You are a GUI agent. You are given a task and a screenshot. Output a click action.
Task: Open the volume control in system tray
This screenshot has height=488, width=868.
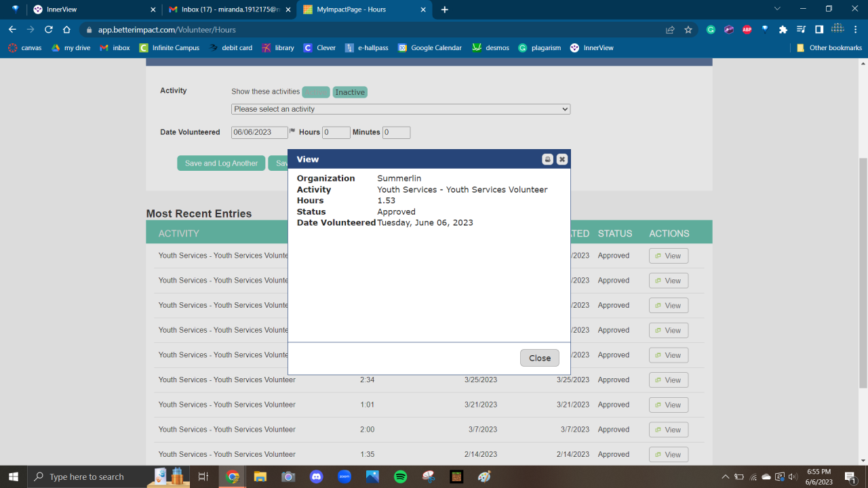(x=793, y=476)
